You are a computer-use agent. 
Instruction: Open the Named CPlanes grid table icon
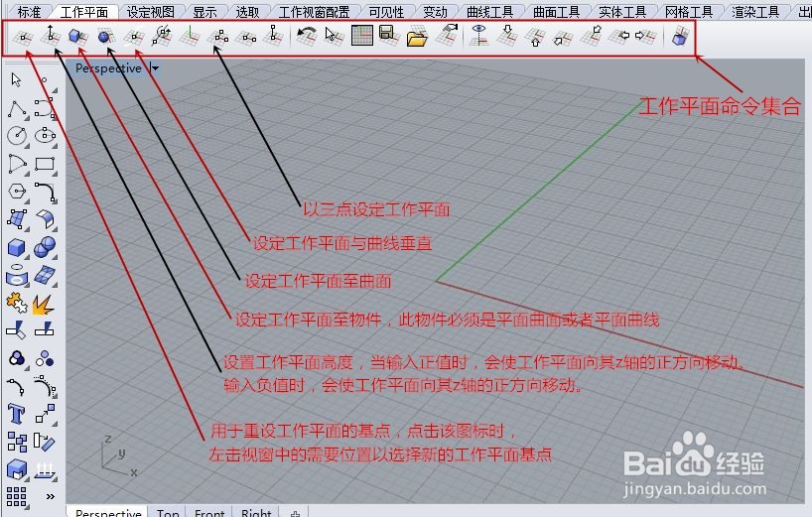[x=361, y=36]
